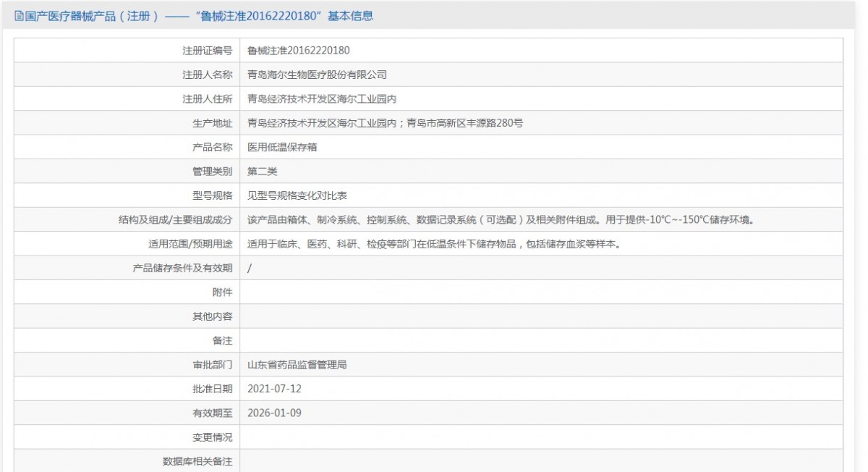Select the title text 鲁械注准20162220180 基本信息
868x472 pixels.
[x=284, y=16]
